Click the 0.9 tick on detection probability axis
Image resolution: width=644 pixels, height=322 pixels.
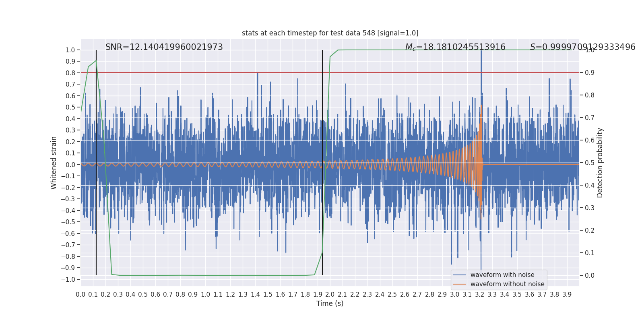(x=590, y=72)
